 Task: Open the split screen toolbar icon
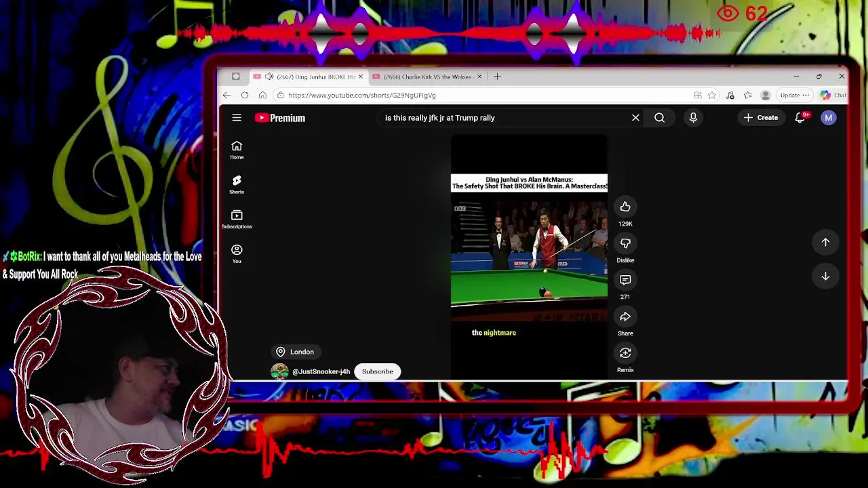pyautogui.click(x=698, y=96)
